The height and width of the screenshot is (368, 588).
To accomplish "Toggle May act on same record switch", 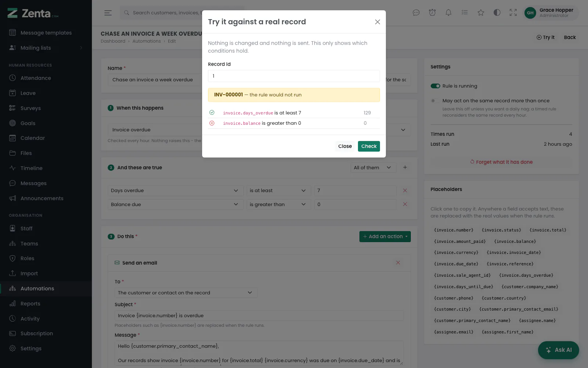I will click(435, 101).
